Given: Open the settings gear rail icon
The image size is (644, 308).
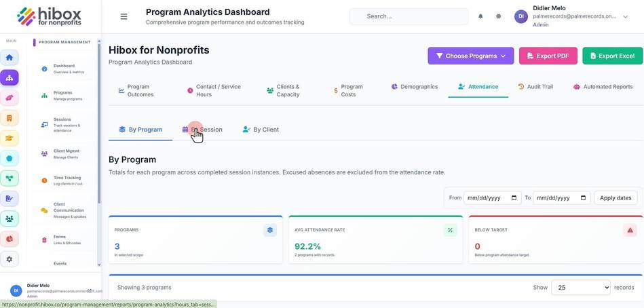Looking at the screenshot, I should pyautogui.click(x=10, y=259).
